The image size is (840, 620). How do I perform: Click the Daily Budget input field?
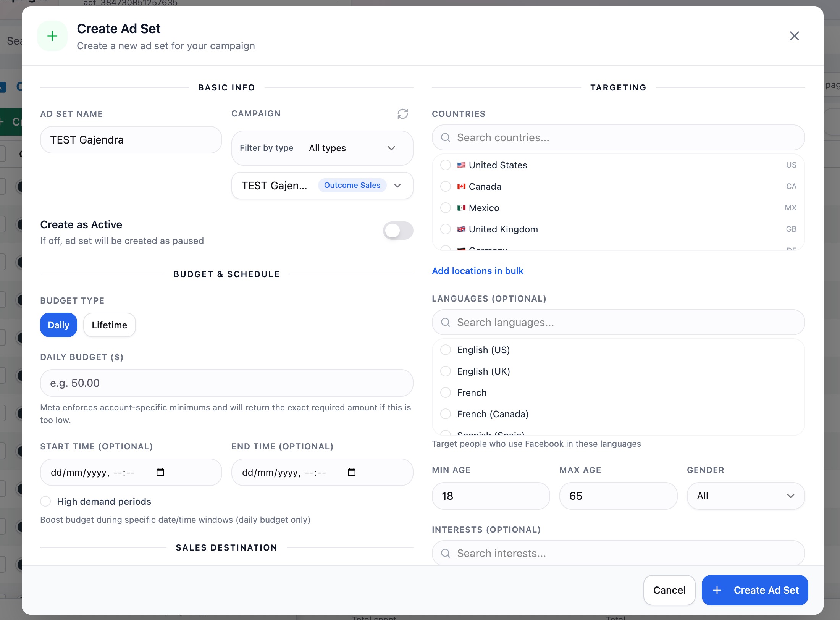[x=226, y=383]
